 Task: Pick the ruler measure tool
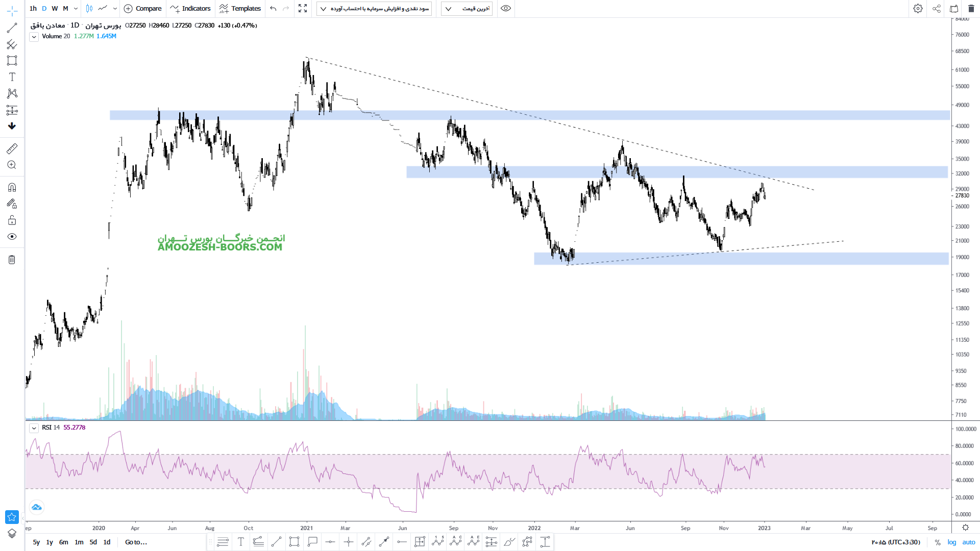(x=12, y=148)
